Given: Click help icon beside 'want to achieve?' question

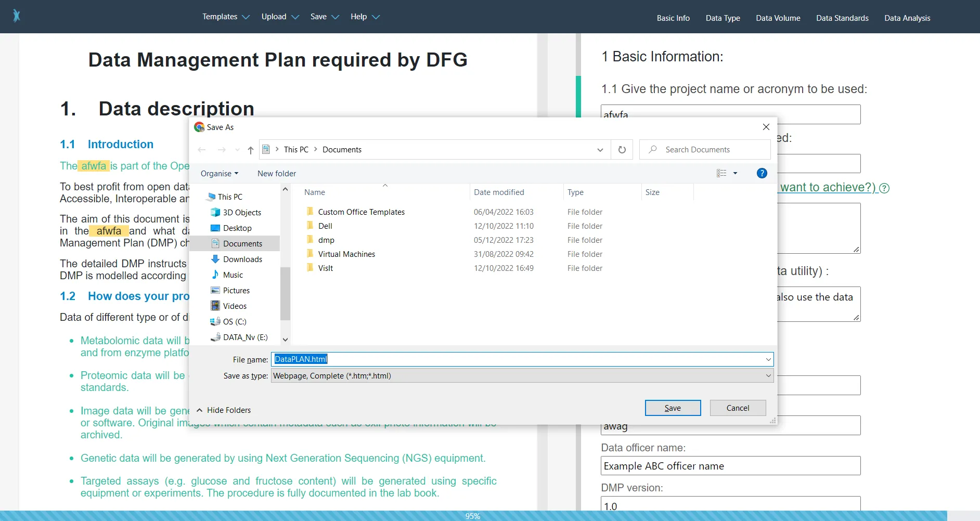Looking at the screenshot, I should [x=884, y=188].
